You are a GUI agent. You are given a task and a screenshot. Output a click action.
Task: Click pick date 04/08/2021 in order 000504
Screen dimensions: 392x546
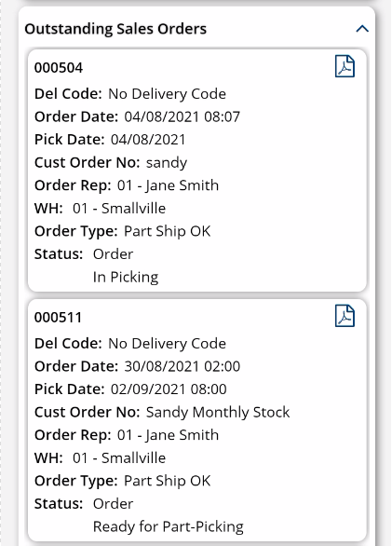(x=148, y=140)
